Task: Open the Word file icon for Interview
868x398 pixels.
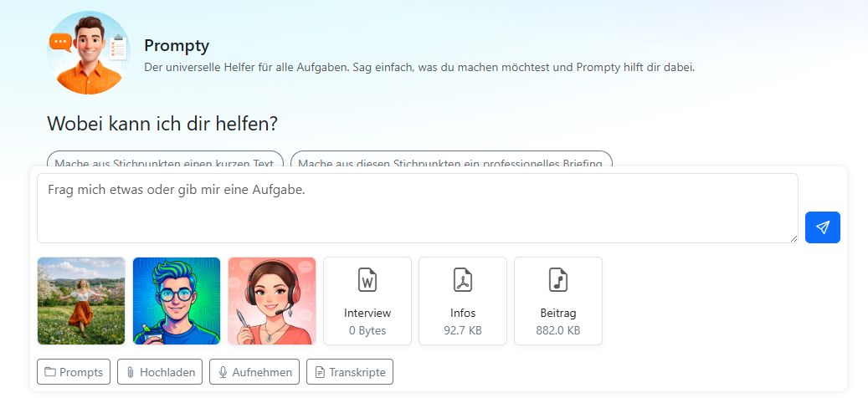Action: pyautogui.click(x=367, y=280)
